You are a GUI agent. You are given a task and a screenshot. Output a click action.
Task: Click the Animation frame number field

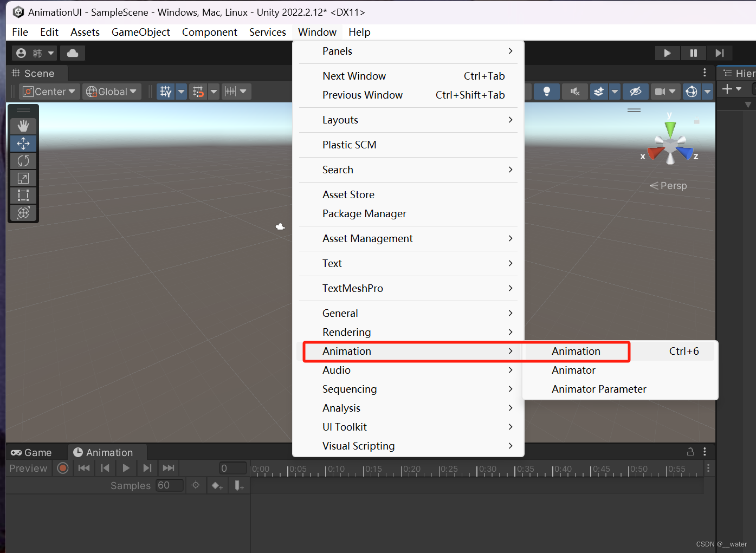[x=233, y=468]
